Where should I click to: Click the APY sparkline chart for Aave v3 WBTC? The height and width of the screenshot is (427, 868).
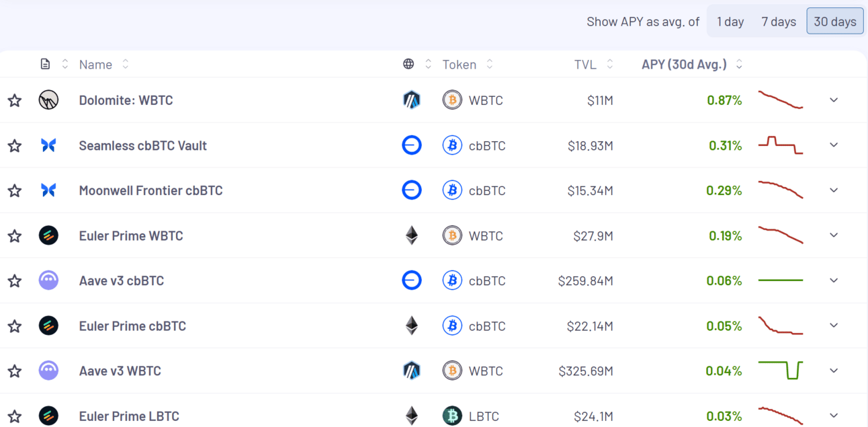click(781, 371)
